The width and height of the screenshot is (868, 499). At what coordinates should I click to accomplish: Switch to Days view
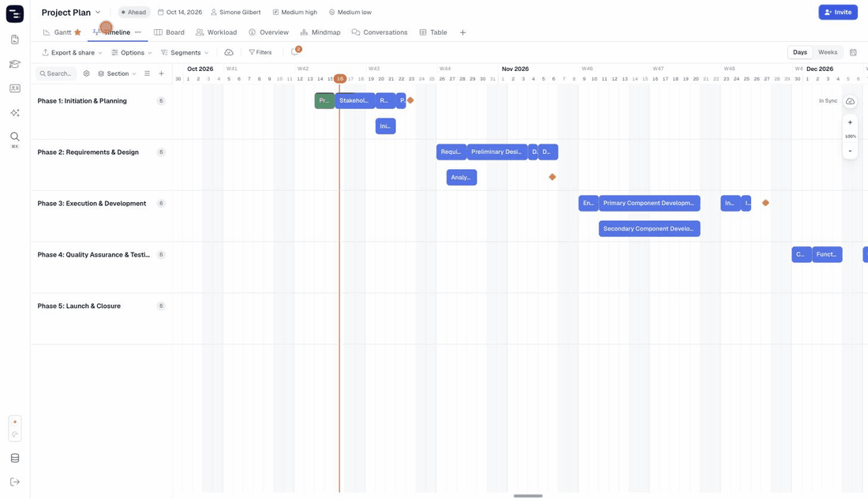pyautogui.click(x=800, y=53)
